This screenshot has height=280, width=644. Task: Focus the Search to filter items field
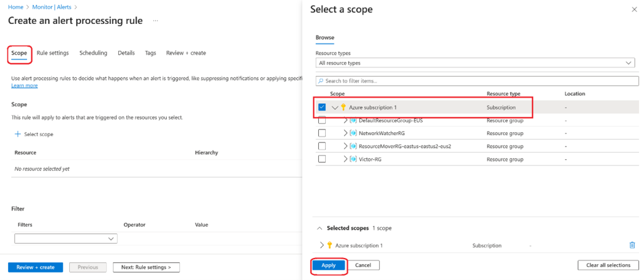coord(477,81)
